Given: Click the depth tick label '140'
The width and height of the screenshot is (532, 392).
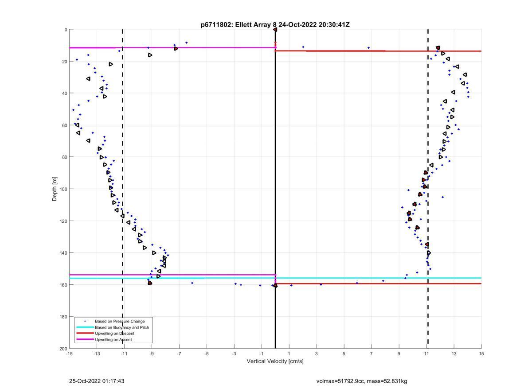Looking at the screenshot, I should click(63, 253).
